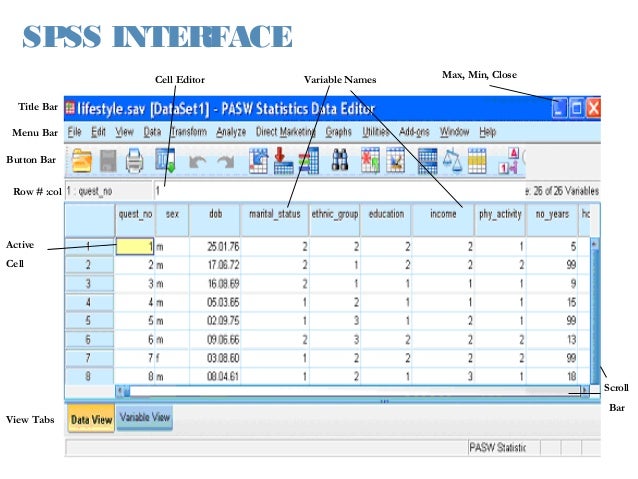Click the Find binoculars icon
Image resolution: width=638 pixels, height=479 pixels.
(x=340, y=160)
